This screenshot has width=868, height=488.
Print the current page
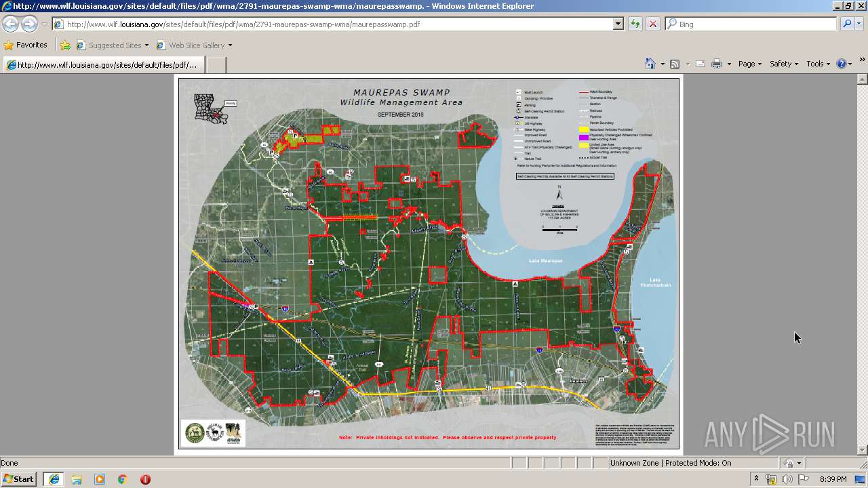(716, 64)
